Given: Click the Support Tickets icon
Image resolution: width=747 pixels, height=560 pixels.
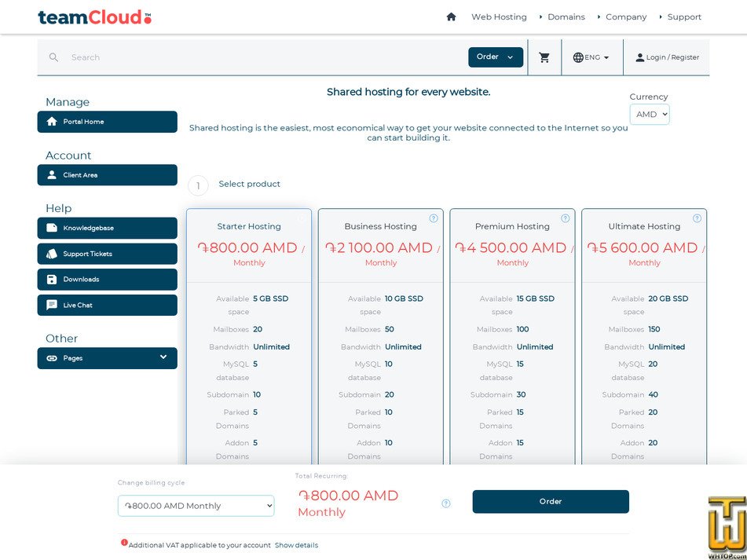Looking at the screenshot, I should tap(52, 254).
